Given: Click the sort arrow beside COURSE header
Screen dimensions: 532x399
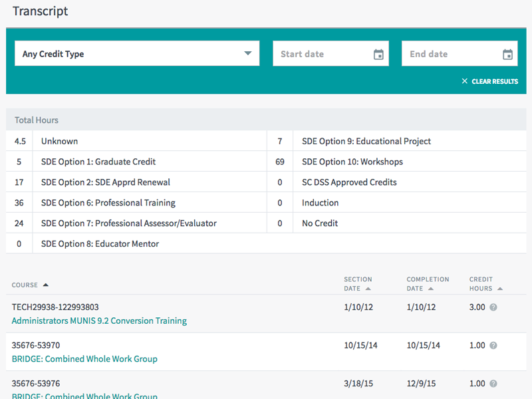Looking at the screenshot, I should click(46, 285).
